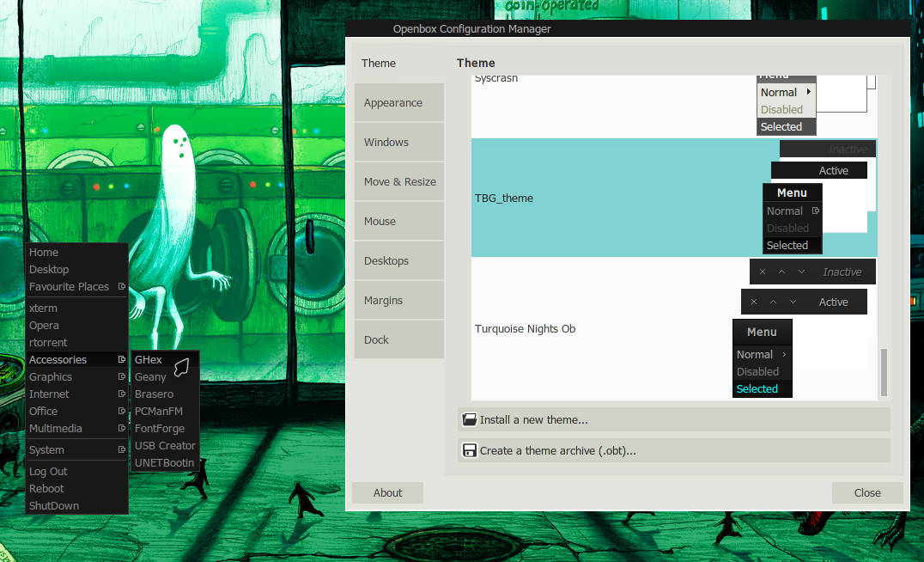The image size is (924, 562).
Task: Launch rtorrent from the root menu
Action: [x=76, y=343]
